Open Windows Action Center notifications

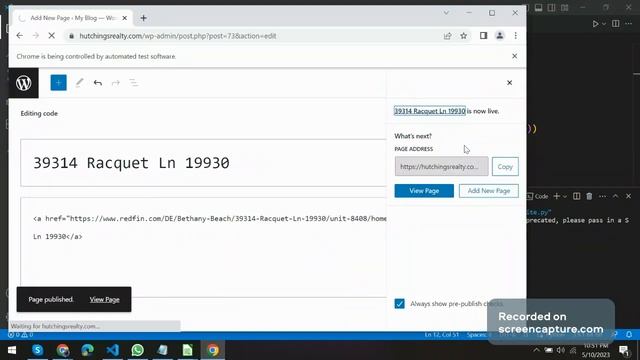624,350
